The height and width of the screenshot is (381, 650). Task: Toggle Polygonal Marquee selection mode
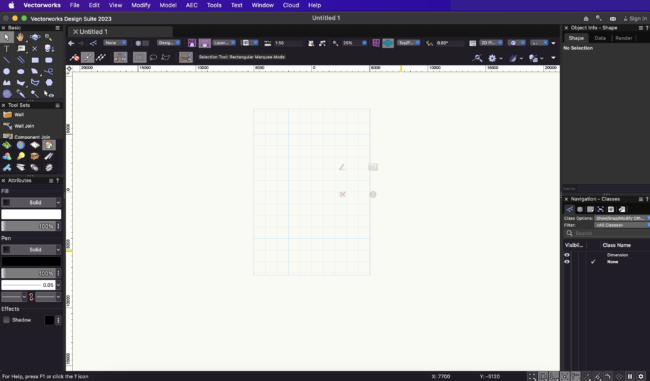166,57
